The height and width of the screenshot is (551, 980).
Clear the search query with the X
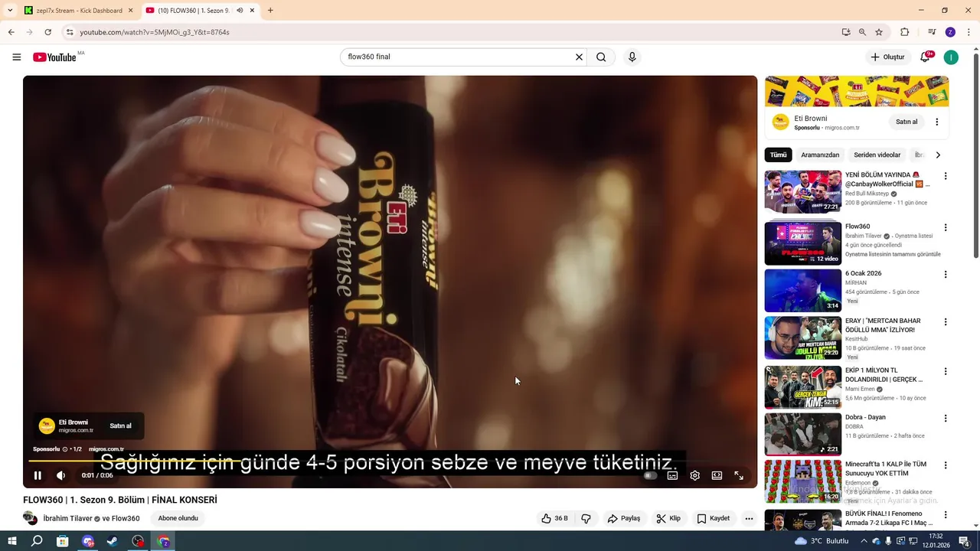pos(579,57)
